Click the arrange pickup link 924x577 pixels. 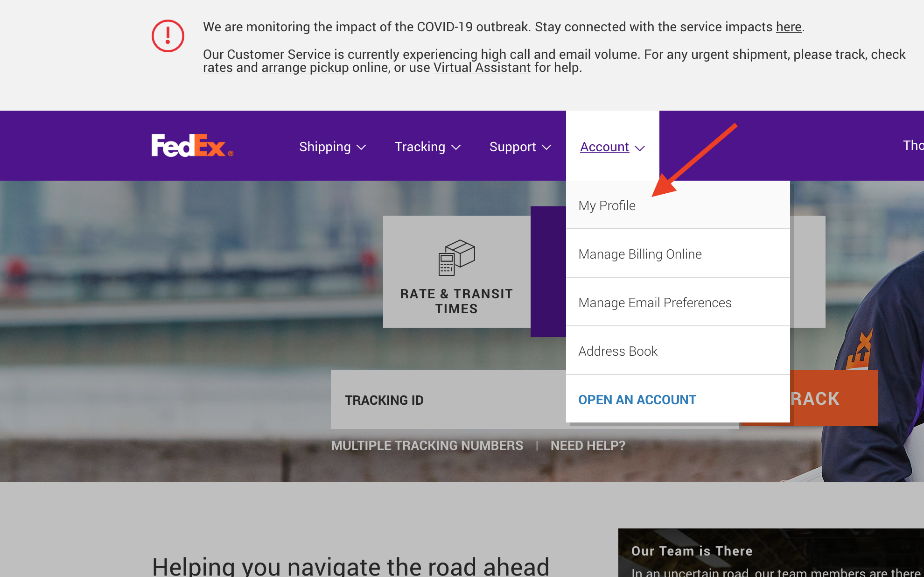pyautogui.click(x=304, y=67)
